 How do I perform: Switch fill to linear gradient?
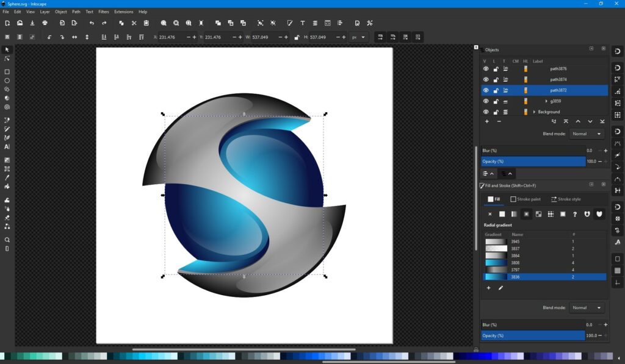[x=515, y=214]
